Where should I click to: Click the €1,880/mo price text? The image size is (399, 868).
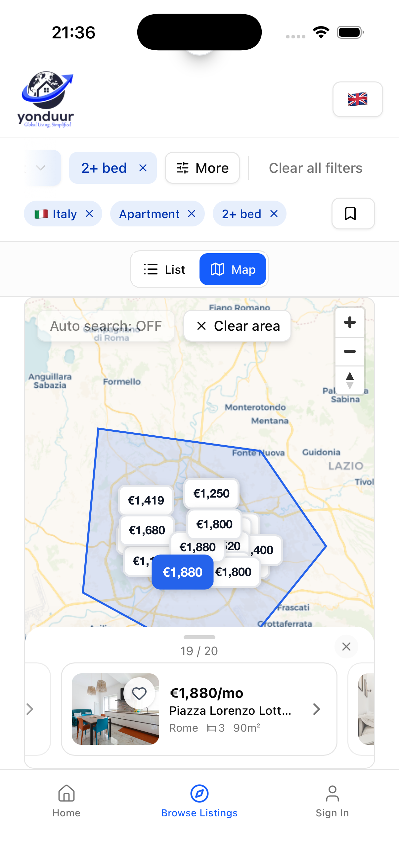click(x=206, y=693)
